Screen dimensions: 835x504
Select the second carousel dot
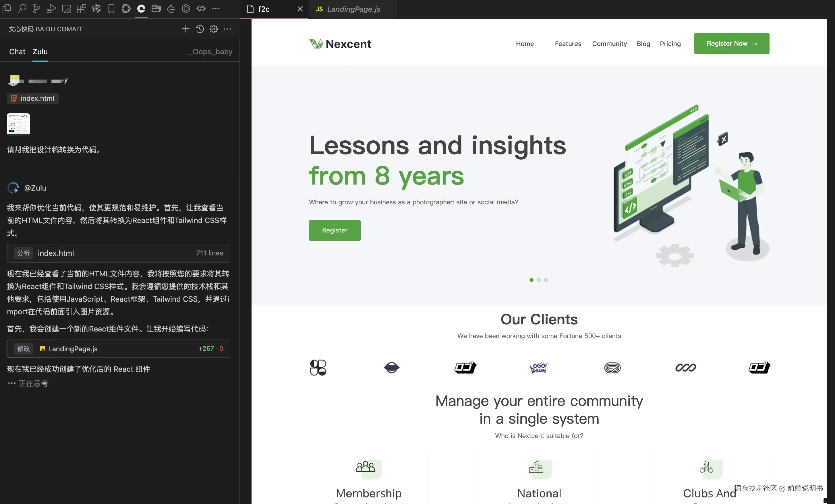(538, 280)
